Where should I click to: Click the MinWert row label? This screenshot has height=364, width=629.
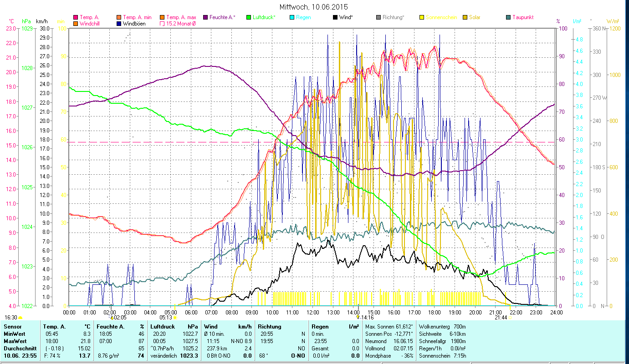click(15, 334)
